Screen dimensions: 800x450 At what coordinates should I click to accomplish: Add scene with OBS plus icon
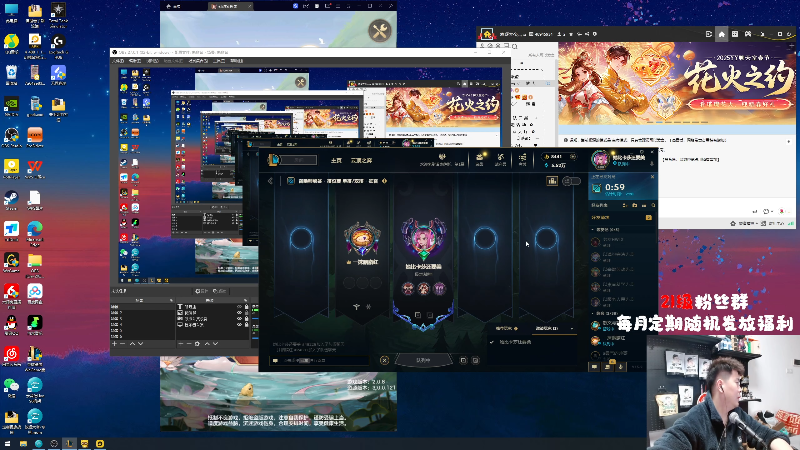click(114, 343)
